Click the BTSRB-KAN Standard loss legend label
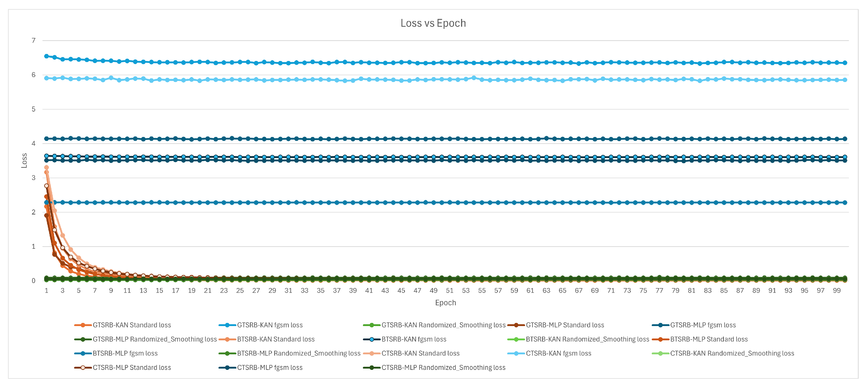Image resolution: width=868 pixels, height=387 pixels. tap(276, 339)
